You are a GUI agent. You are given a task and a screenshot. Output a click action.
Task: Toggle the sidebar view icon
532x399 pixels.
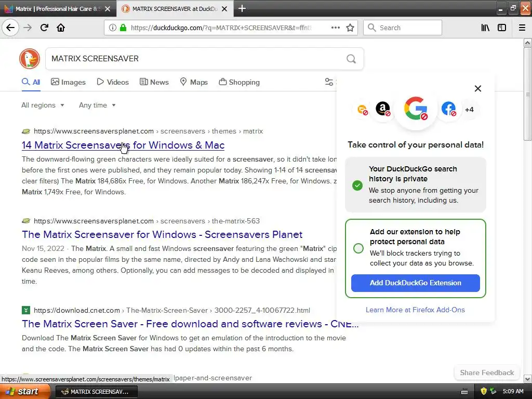pos(502,28)
